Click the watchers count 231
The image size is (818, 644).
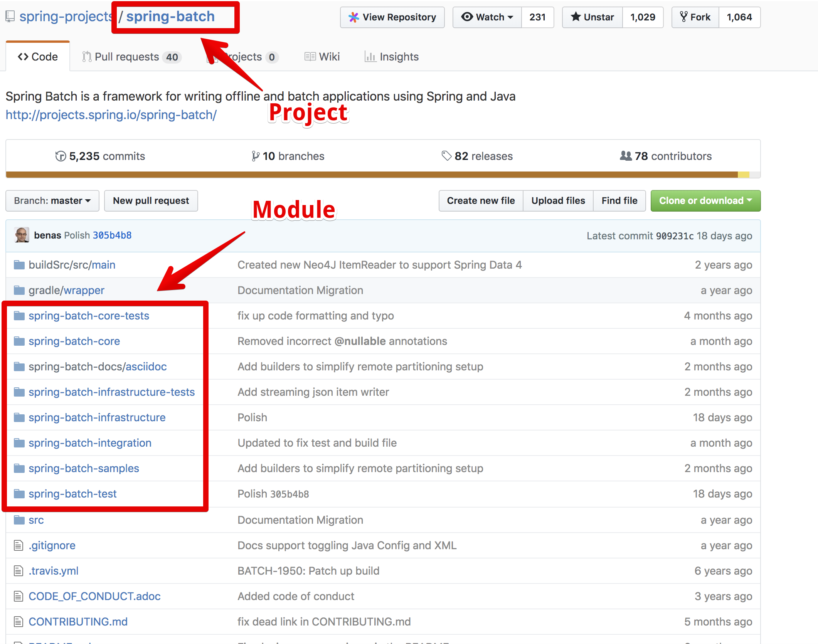point(538,17)
